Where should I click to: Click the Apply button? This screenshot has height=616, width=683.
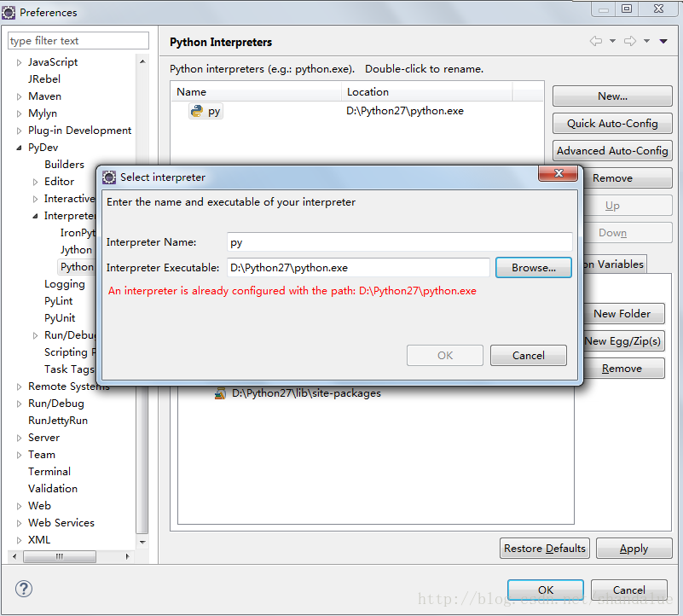[634, 548]
